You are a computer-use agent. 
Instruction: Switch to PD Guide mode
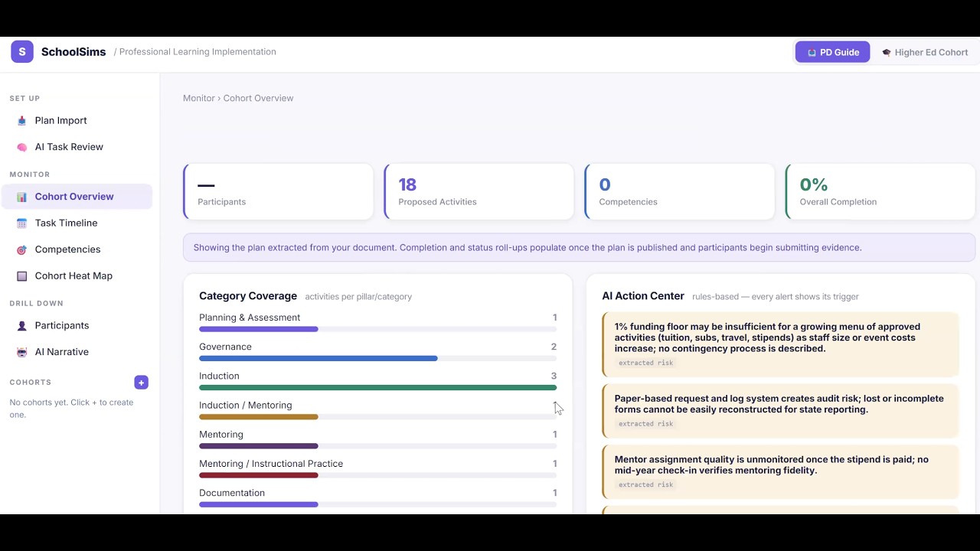point(832,52)
